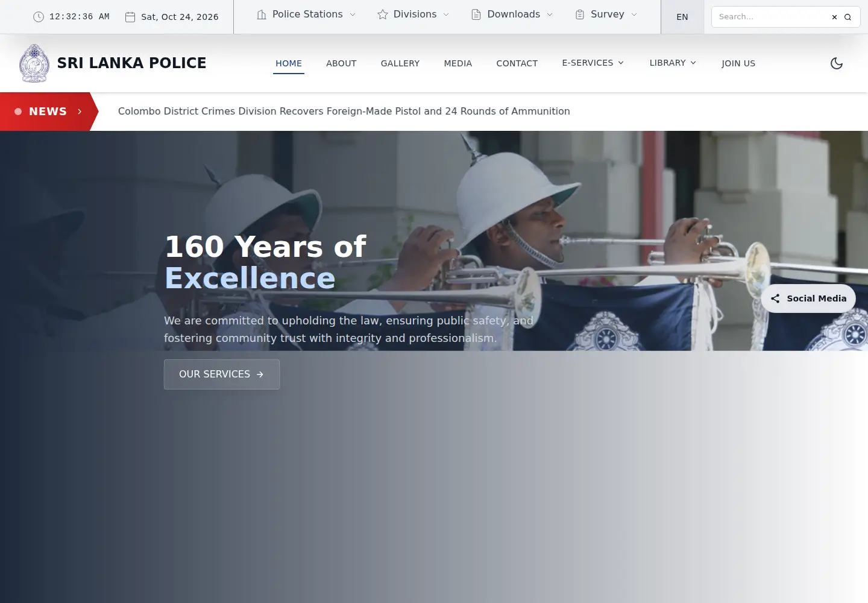The height and width of the screenshot is (603, 868).
Task: Open the Gallery page
Action: [x=400, y=63]
